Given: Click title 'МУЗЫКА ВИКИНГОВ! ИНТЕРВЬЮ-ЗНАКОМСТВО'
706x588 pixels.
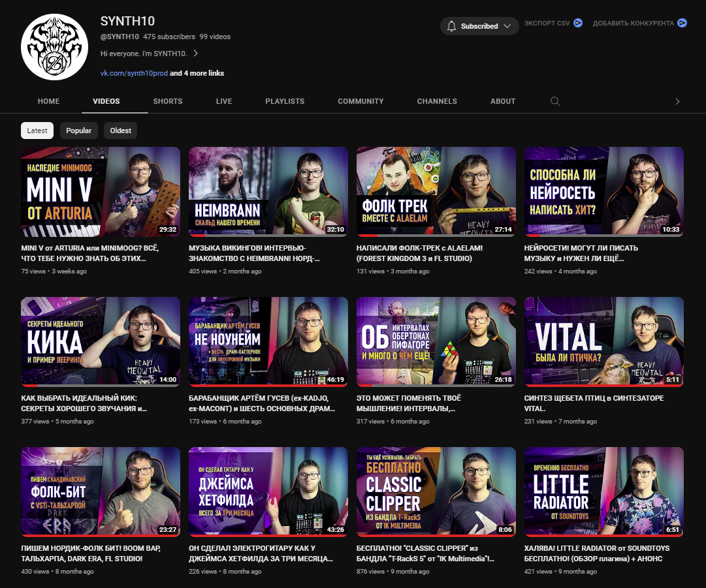Looking at the screenshot, I should coord(254,253).
